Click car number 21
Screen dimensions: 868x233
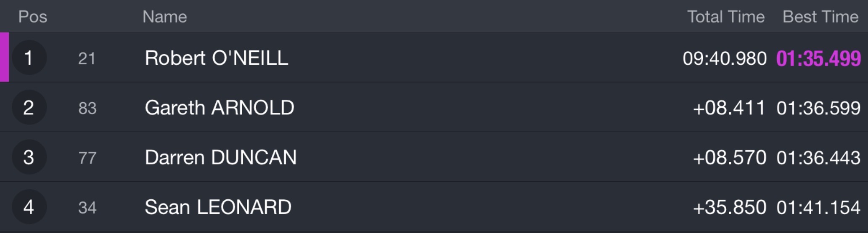[87, 58]
